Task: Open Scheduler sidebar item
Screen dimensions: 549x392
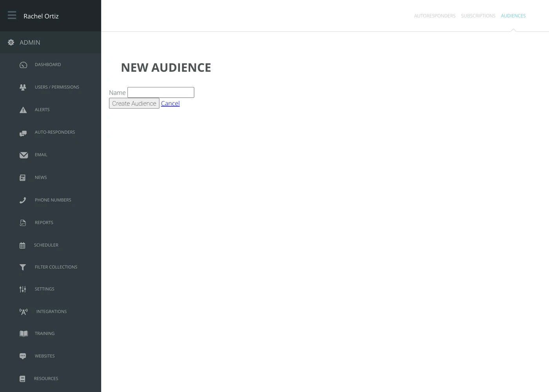Action: click(x=46, y=245)
